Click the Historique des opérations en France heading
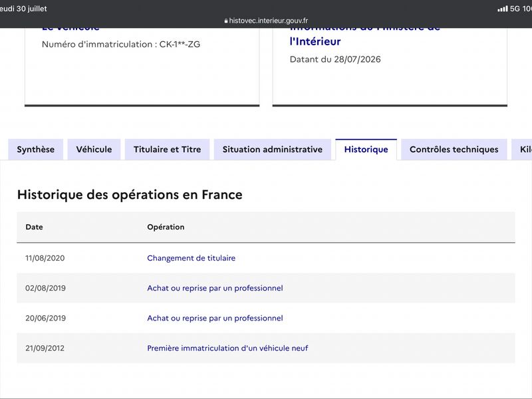 tap(130, 195)
